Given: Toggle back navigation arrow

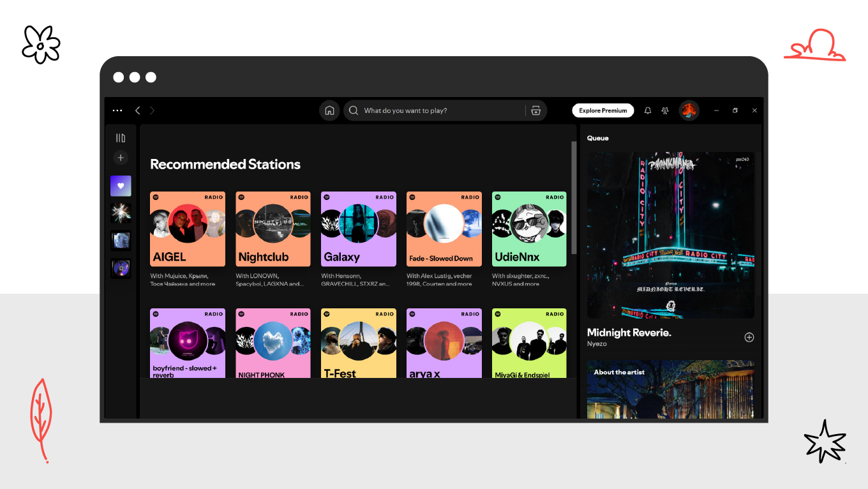Looking at the screenshot, I should (x=138, y=110).
